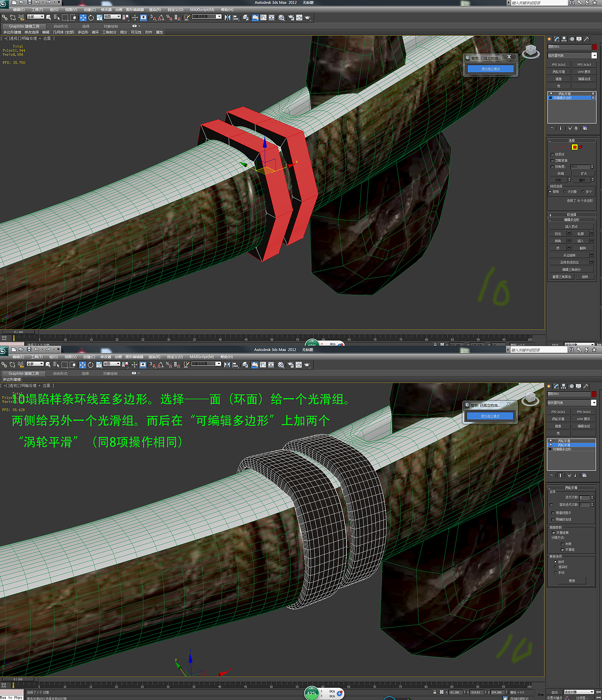Click Pin Stack icon in upper window
Viewport: 602px width, 700px height.
552,128
